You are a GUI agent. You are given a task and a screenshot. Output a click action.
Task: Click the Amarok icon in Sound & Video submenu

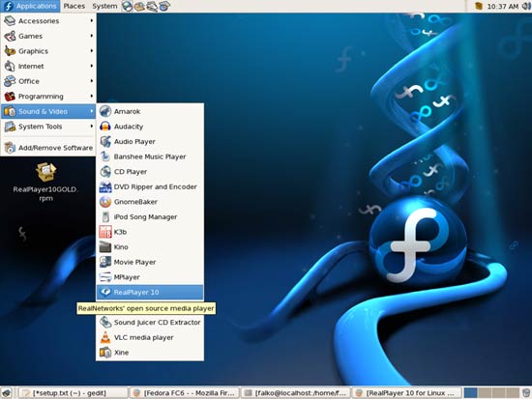pyautogui.click(x=105, y=111)
